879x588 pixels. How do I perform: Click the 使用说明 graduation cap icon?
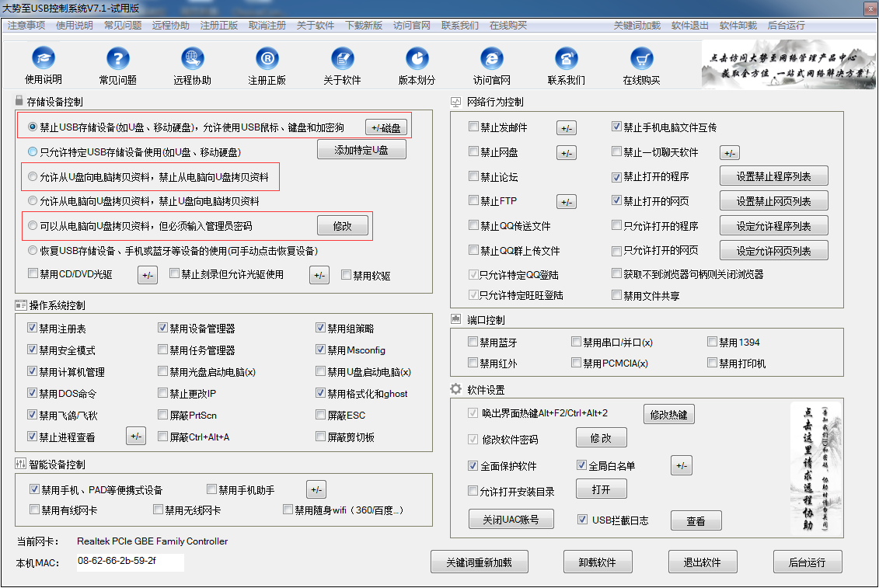click(43, 59)
